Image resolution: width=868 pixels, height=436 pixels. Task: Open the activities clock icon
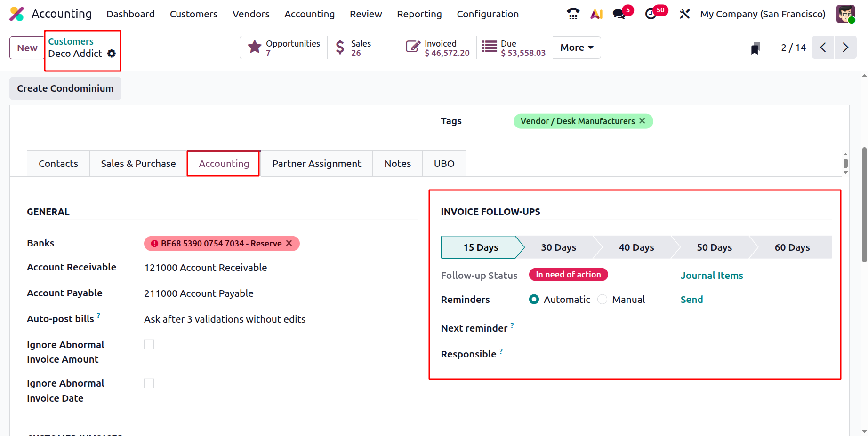651,14
